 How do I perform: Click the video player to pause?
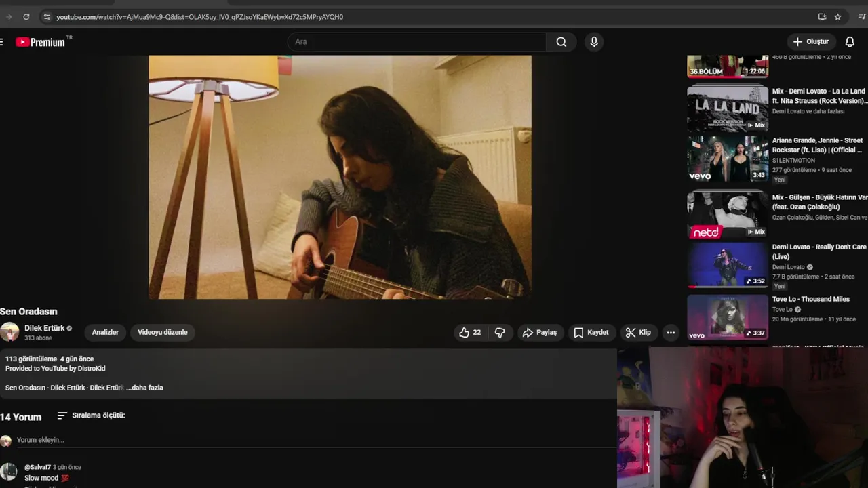340,177
